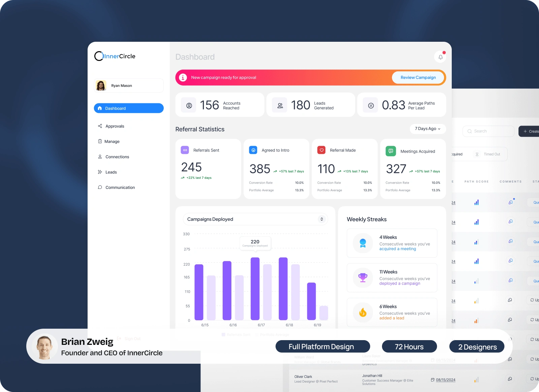The image size is (539, 392).
Task: Click the Search input field
Action: 488,131
